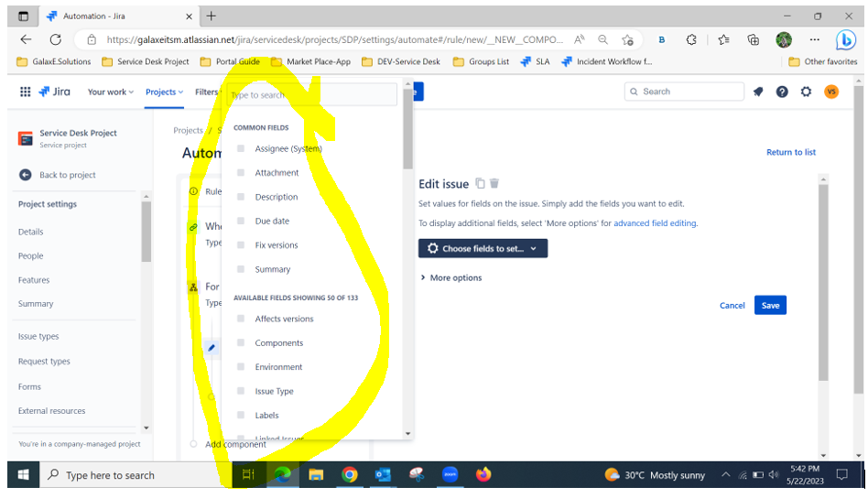Open the Service Desk Project bookmark folder
The height and width of the screenshot is (498, 868).
coord(146,61)
